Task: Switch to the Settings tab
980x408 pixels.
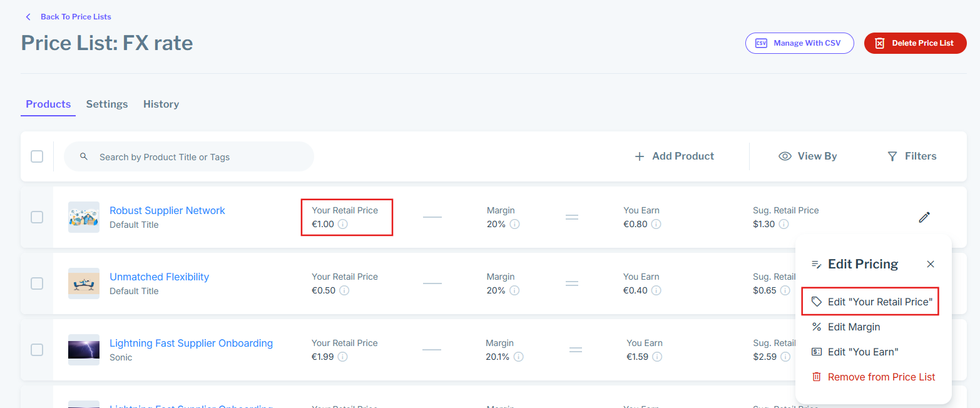Action: pyautogui.click(x=107, y=105)
